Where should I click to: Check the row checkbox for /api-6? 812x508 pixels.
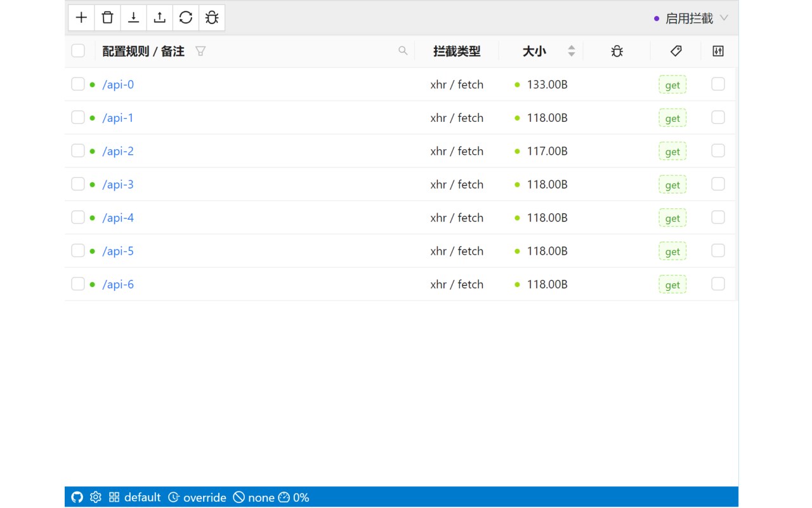tap(78, 283)
